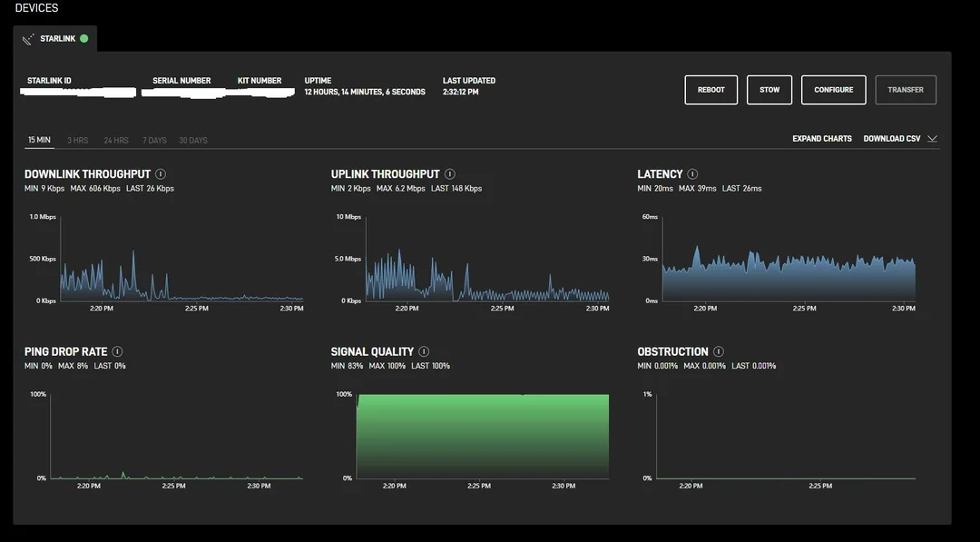Open Uplink Throughput info icon
This screenshot has height=542, width=980.
pyautogui.click(x=450, y=174)
